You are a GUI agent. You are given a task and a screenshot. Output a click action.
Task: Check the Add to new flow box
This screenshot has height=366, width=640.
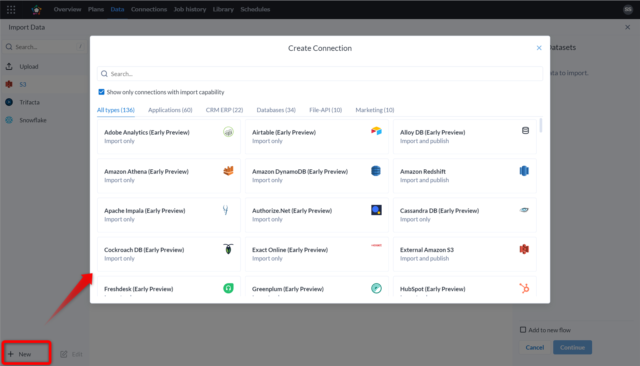tap(523, 330)
